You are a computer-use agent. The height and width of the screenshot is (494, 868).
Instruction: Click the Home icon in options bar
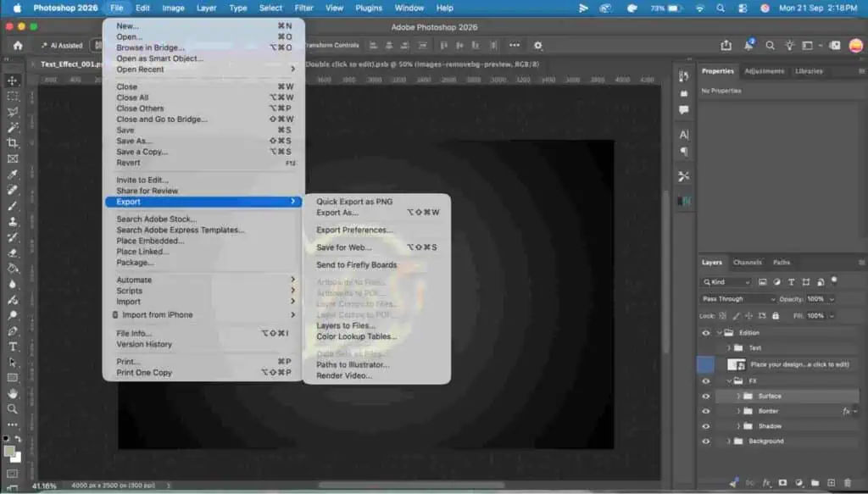click(x=18, y=46)
